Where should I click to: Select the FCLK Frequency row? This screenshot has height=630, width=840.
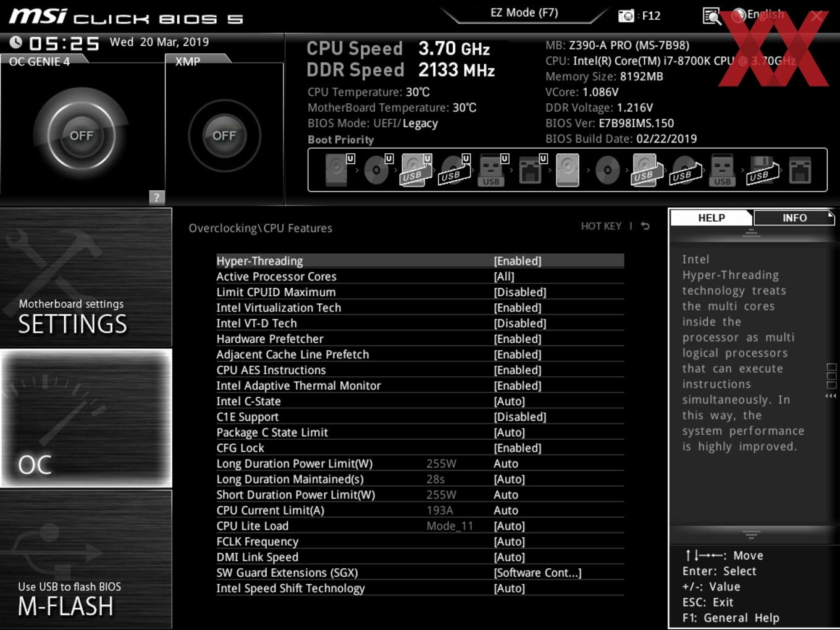point(420,541)
